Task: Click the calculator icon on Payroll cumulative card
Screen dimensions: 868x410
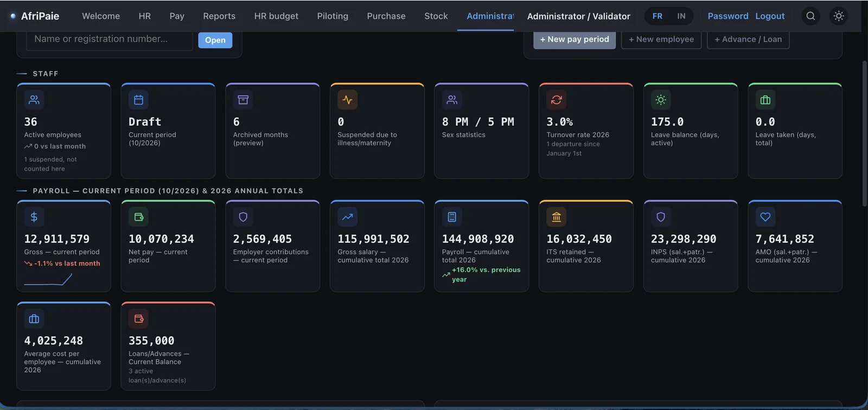Action: click(452, 217)
